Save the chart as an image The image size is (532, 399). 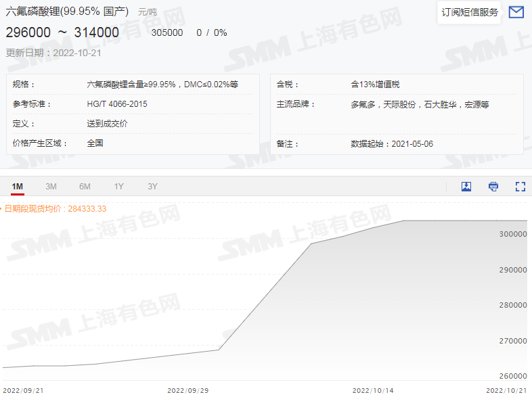466,187
